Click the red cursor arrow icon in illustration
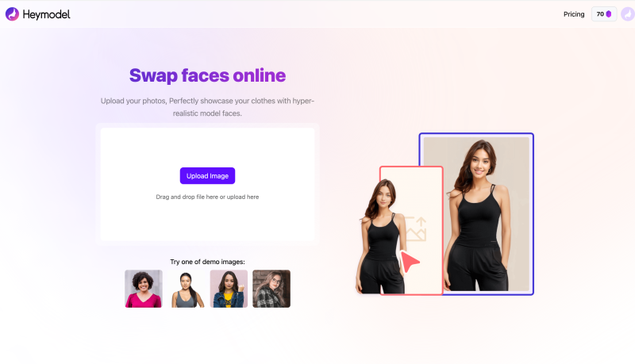Screen dimensions: 635x364 pyautogui.click(x=410, y=262)
